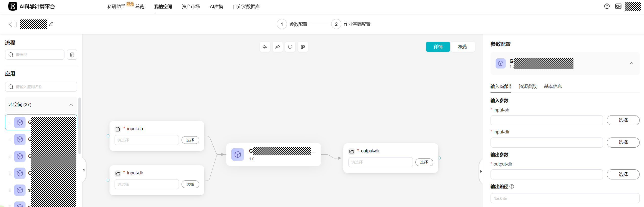Click 选择 on output-dir canvas card
The image size is (644, 207).
(424, 162)
